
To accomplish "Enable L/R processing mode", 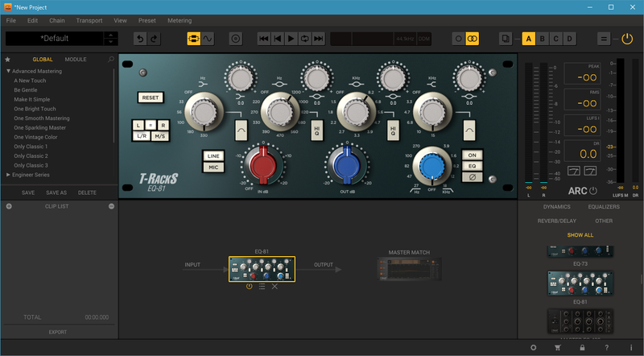I will (x=142, y=136).
